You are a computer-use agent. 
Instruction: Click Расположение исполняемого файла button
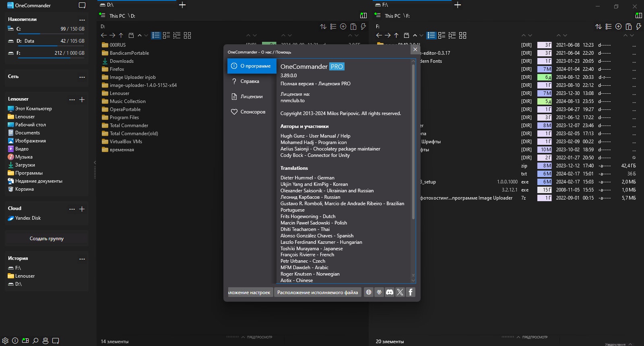coord(318,292)
